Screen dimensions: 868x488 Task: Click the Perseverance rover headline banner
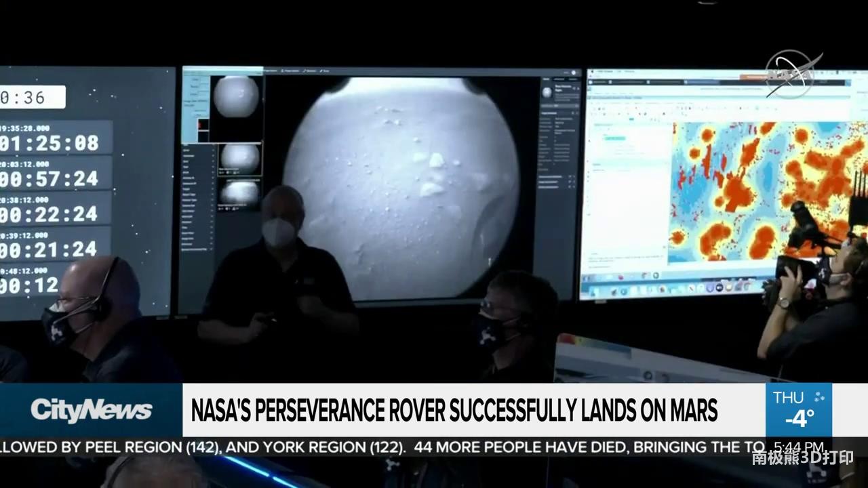coord(454,410)
